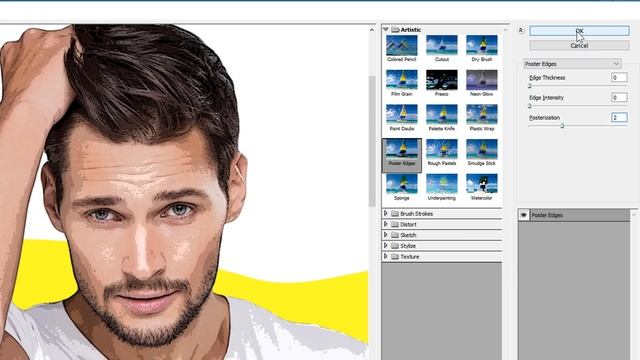Click OK to apply the filter
The image size is (640, 360).
tap(579, 31)
